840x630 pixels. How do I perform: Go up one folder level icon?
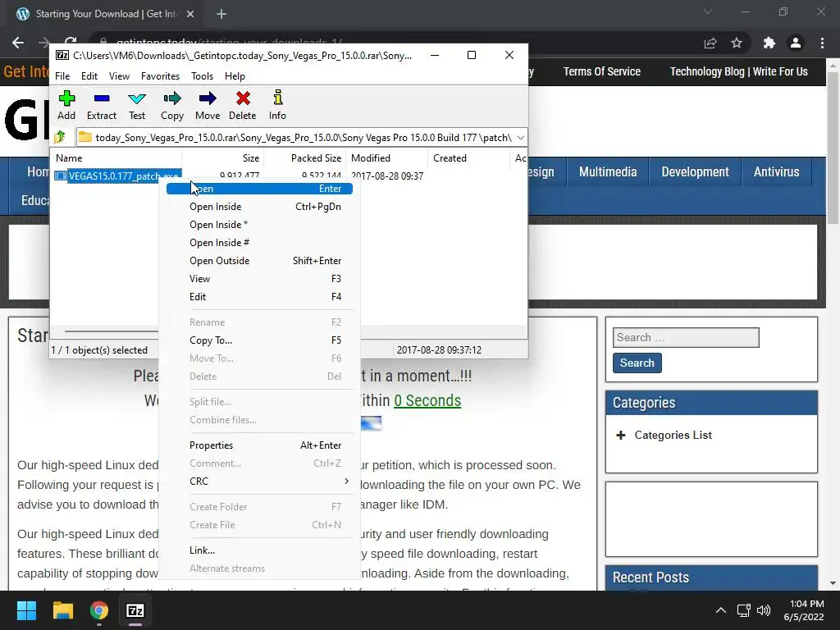(60, 137)
